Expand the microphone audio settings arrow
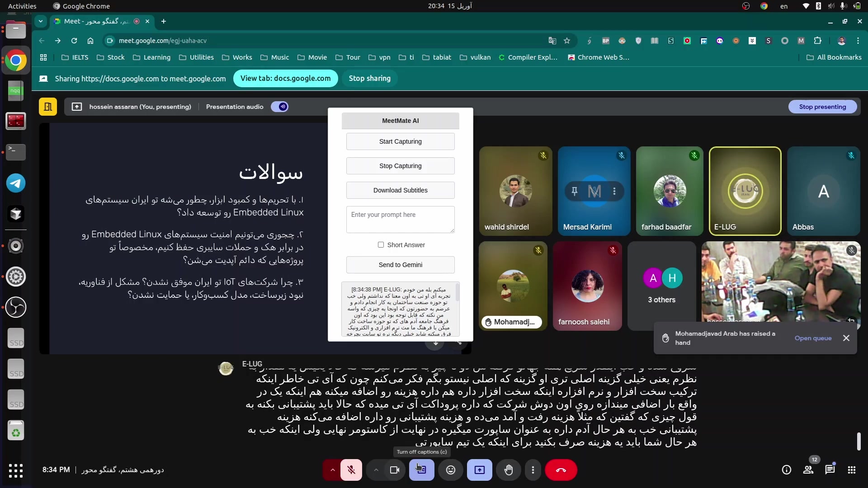Image resolution: width=868 pixels, height=488 pixels. [333, 470]
